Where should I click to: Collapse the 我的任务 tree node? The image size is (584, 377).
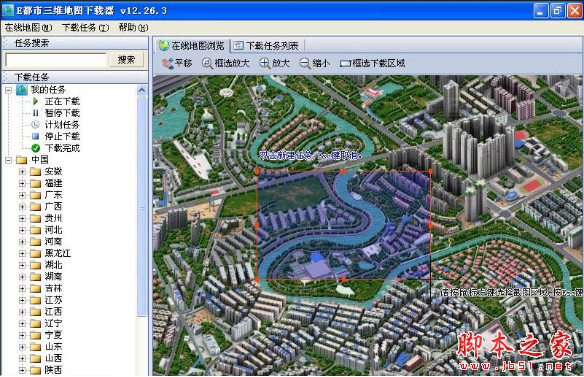point(9,90)
